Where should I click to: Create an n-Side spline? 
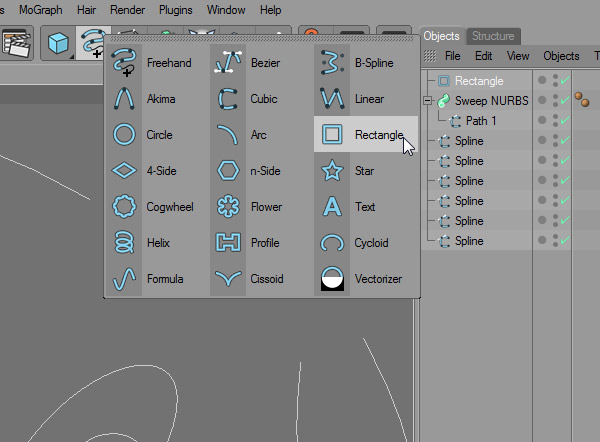pyautogui.click(x=261, y=171)
